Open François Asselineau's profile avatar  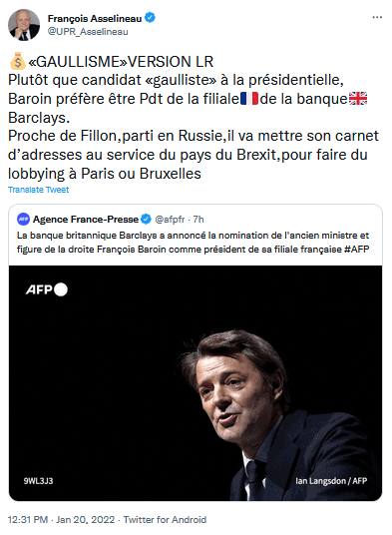tap(24, 25)
